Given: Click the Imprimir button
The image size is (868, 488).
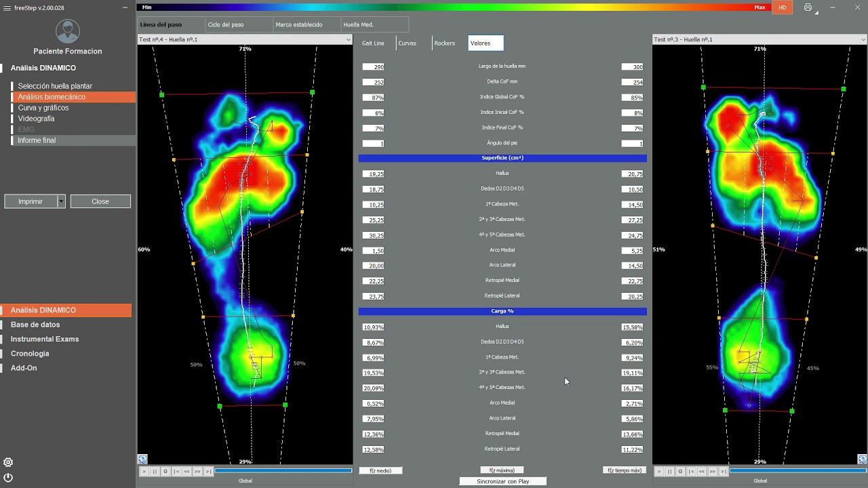Looking at the screenshot, I should point(31,201).
